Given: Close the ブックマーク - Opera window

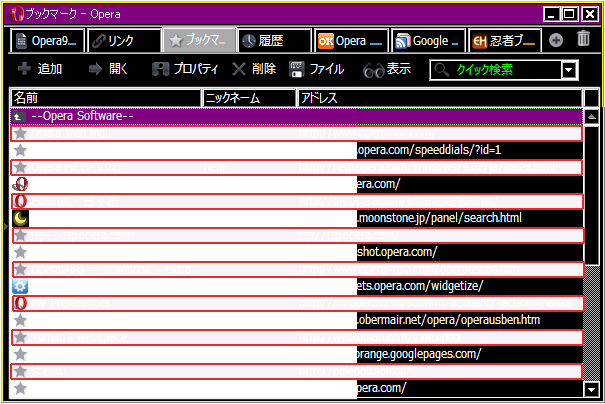Looking at the screenshot, I should 590,14.
